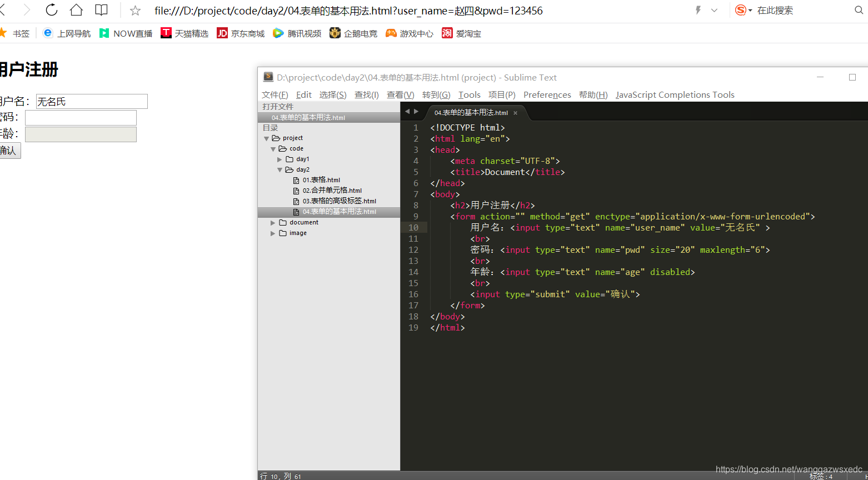Collapse the day2 folder arrow

point(280,170)
